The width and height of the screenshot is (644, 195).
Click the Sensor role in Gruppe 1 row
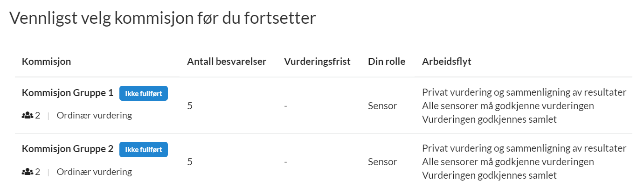pyautogui.click(x=382, y=106)
